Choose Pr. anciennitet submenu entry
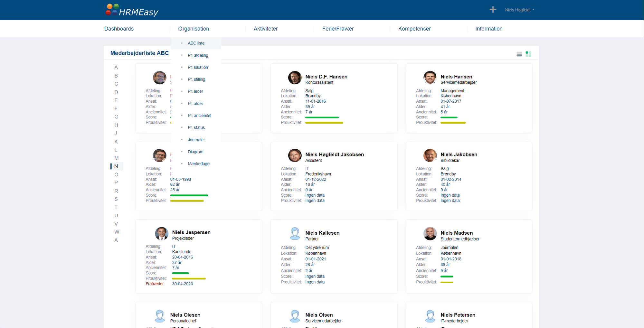The image size is (644, 328). click(200, 116)
